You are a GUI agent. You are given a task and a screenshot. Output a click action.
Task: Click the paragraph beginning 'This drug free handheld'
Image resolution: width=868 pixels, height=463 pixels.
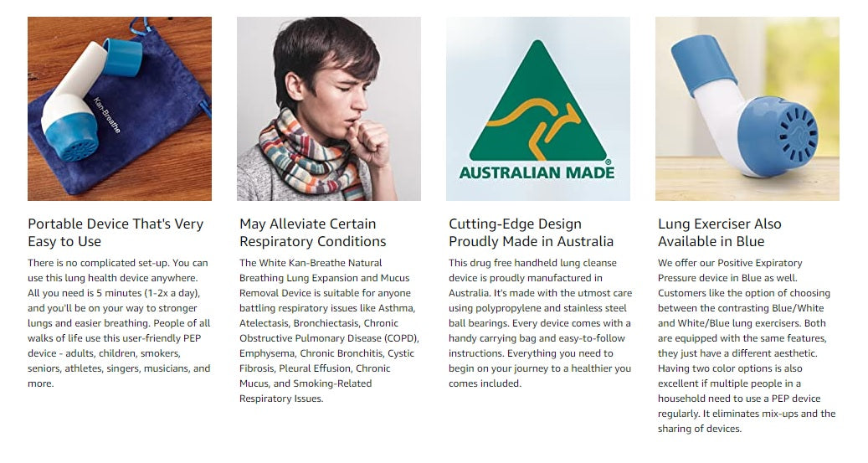[540, 323]
